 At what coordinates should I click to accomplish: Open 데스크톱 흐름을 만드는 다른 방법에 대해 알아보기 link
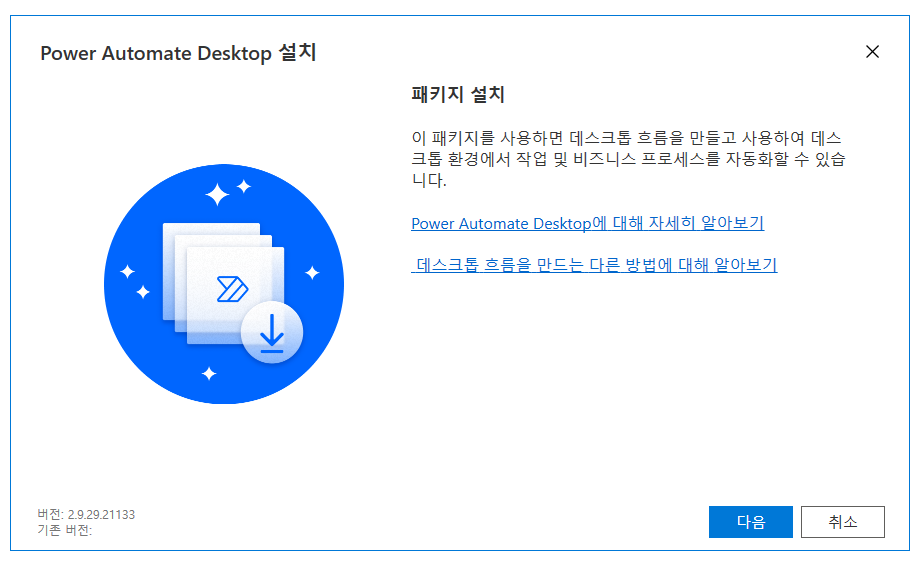click(594, 265)
